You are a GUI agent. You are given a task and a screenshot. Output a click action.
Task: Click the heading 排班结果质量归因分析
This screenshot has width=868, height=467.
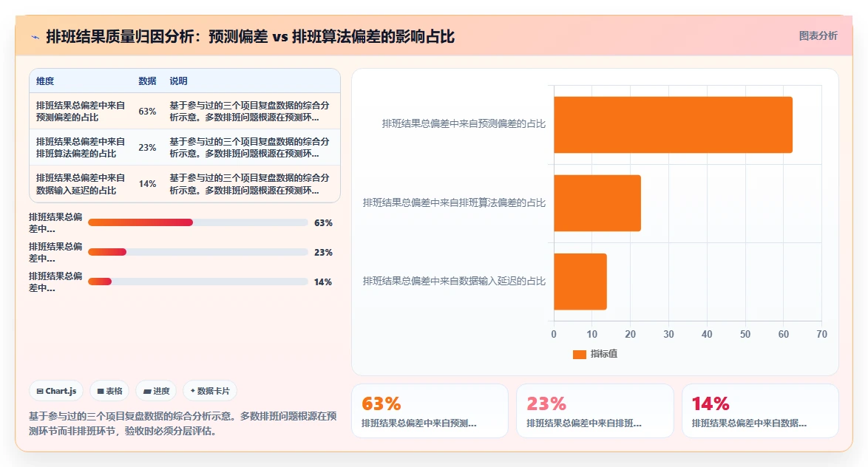(x=250, y=36)
